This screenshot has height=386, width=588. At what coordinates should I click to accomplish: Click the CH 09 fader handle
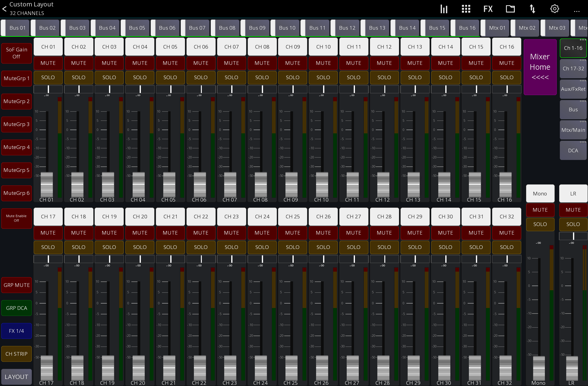click(x=291, y=184)
